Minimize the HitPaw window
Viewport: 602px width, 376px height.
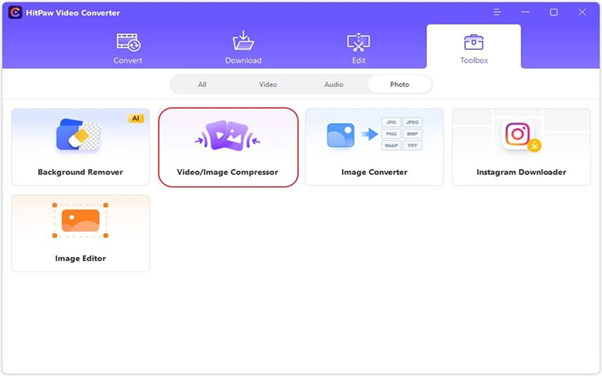point(525,12)
